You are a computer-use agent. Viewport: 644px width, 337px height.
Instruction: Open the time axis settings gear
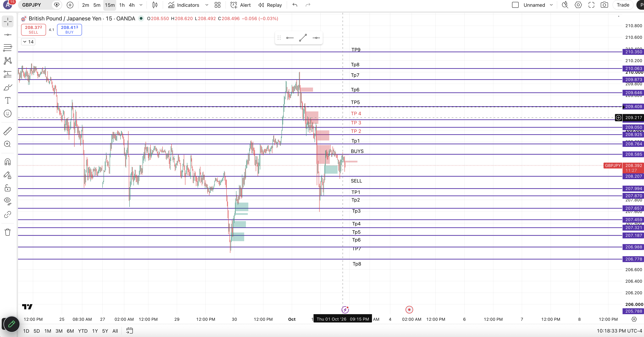[634, 319]
